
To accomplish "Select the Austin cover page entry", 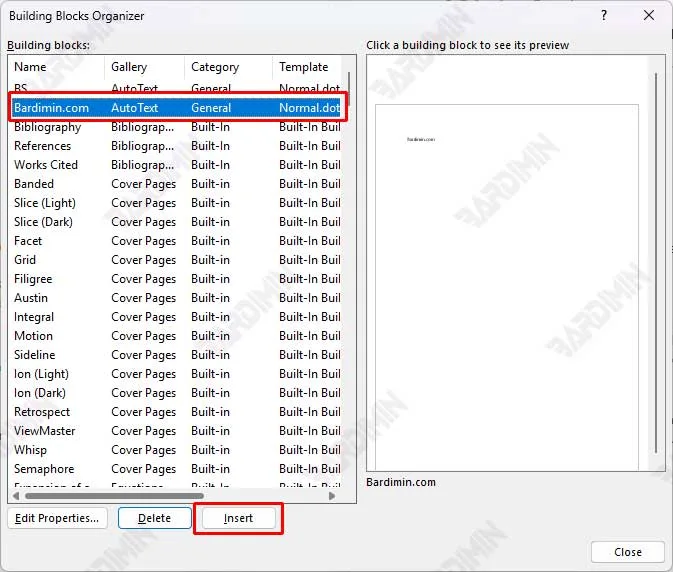I will (x=176, y=298).
